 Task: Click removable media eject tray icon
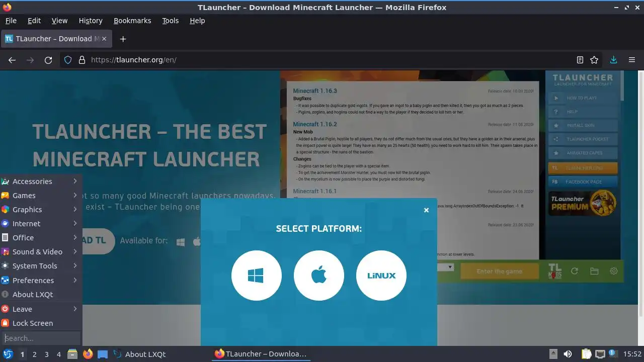(x=553, y=354)
